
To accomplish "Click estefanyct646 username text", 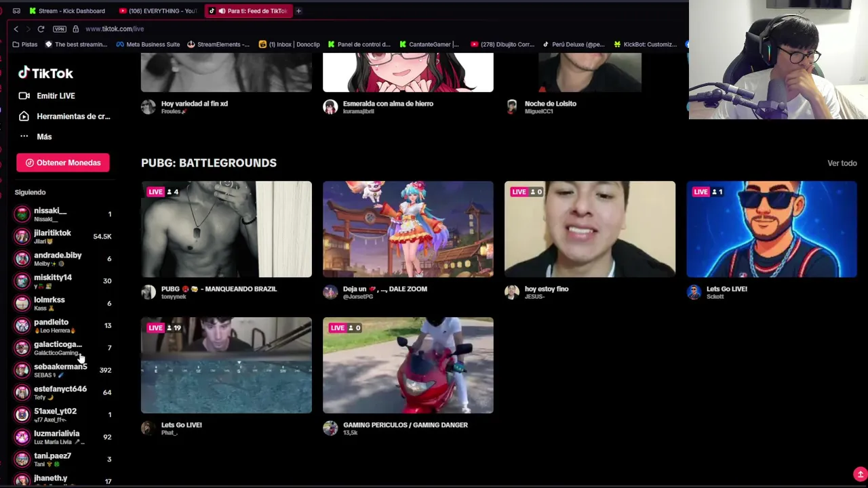I will pyautogui.click(x=60, y=389).
